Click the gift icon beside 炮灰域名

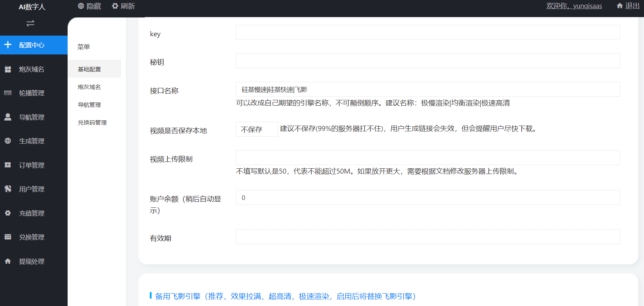tap(8, 69)
